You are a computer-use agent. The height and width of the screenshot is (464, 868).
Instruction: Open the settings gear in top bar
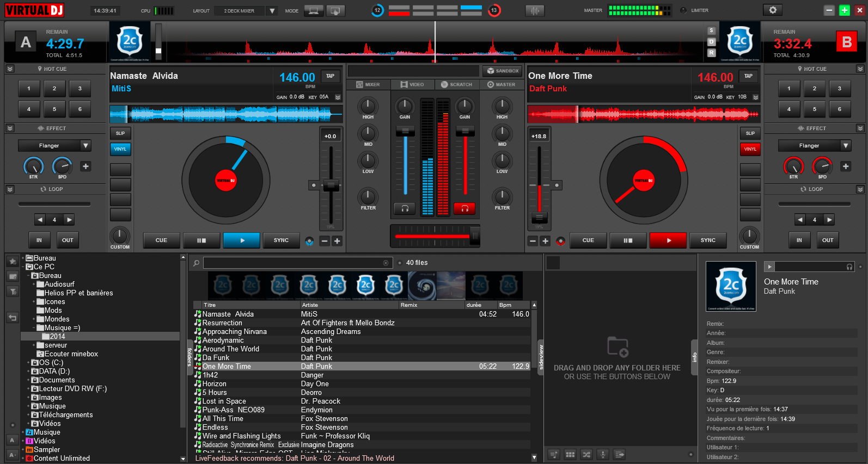[772, 10]
